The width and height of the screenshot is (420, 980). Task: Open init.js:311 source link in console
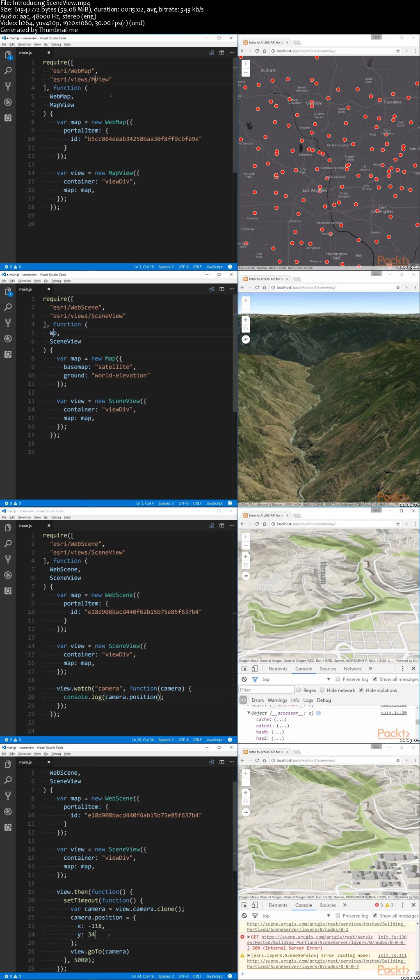(x=392, y=955)
